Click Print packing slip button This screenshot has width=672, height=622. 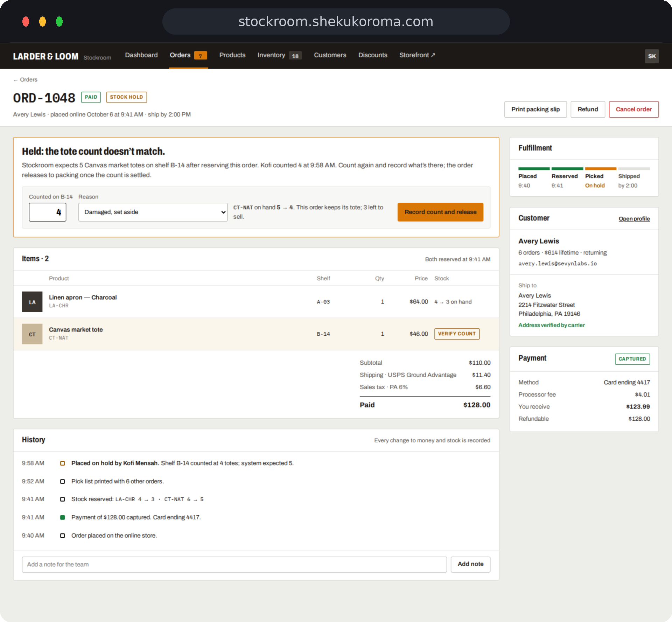click(x=535, y=109)
